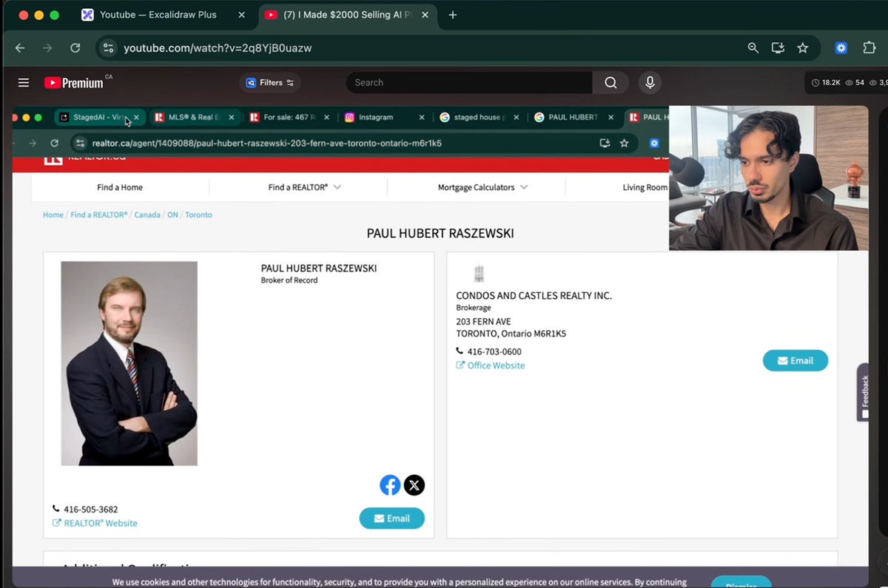Open the Filters button on YouTube
The height and width of the screenshot is (588, 888).
270,83
